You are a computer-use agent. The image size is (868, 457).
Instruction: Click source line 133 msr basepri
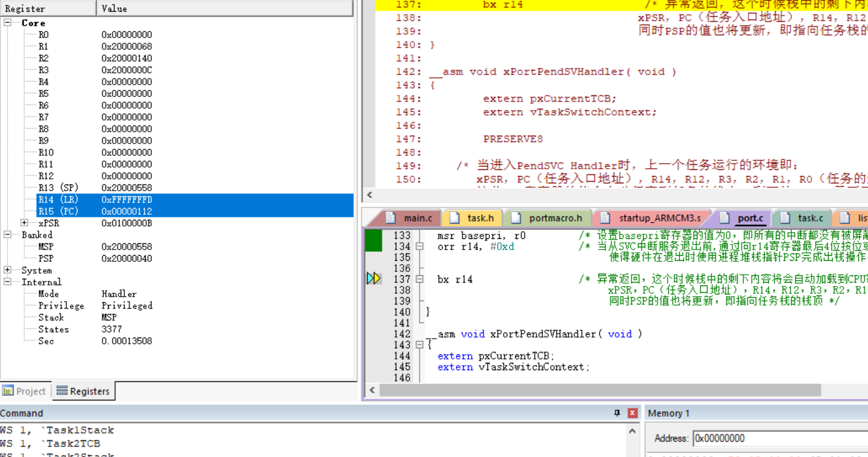click(x=481, y=236)
